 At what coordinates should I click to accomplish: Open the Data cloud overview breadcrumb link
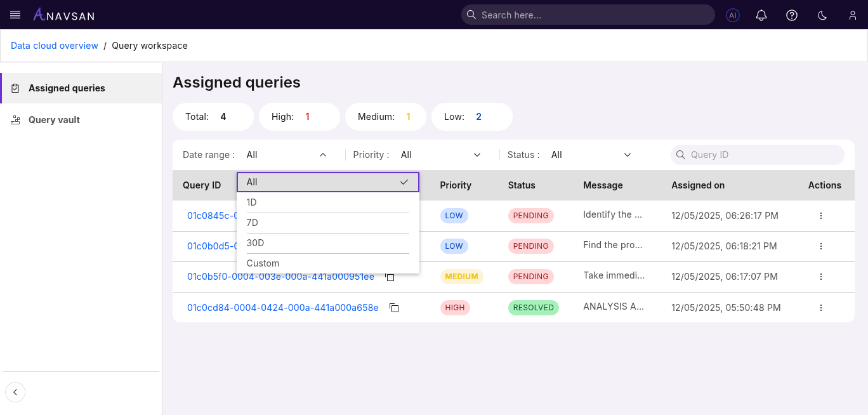pyautogui.click(x=55, y=46)
